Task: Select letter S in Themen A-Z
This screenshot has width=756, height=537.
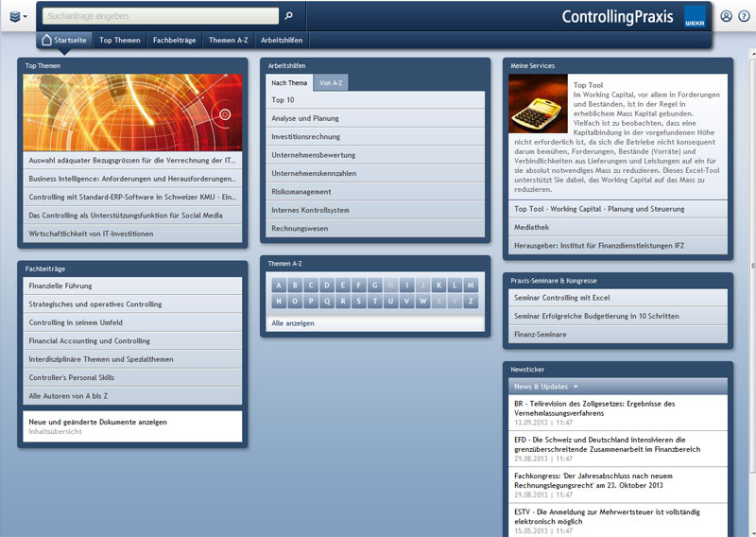Action: tap(359, 302)
